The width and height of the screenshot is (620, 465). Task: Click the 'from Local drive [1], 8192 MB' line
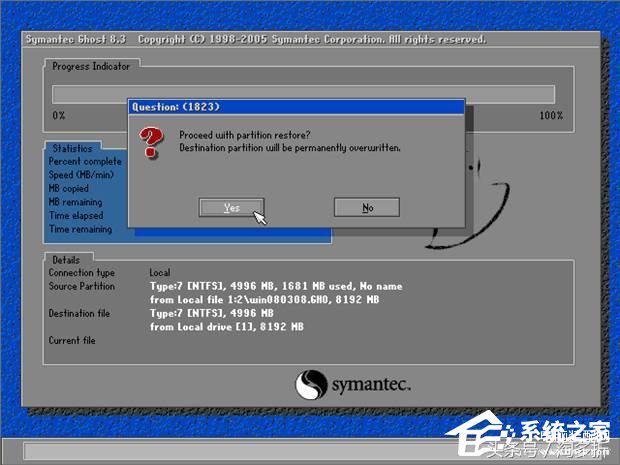[x=227, y=327]
